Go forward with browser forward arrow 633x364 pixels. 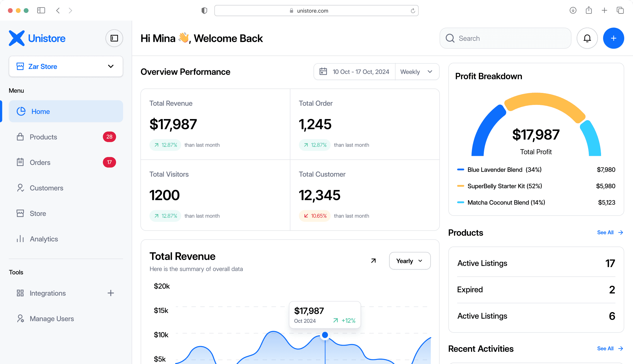(70, 11)
